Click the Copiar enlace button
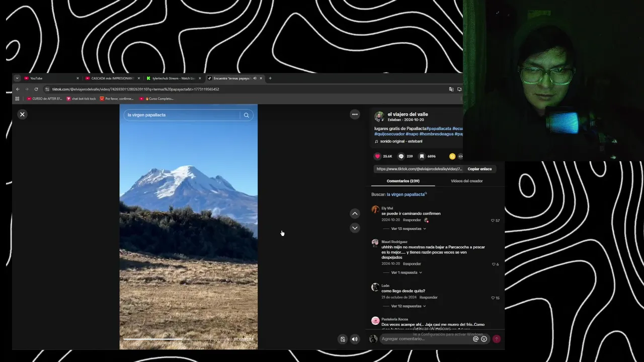The height and width of the screenshot is (362, 644). coord(479,169)
